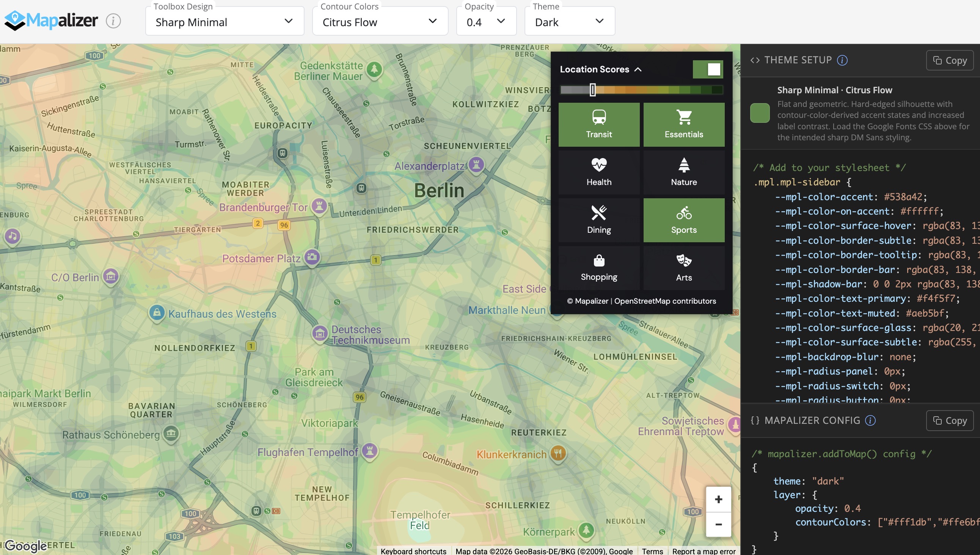Click Report a map error

tap(704, 551)
